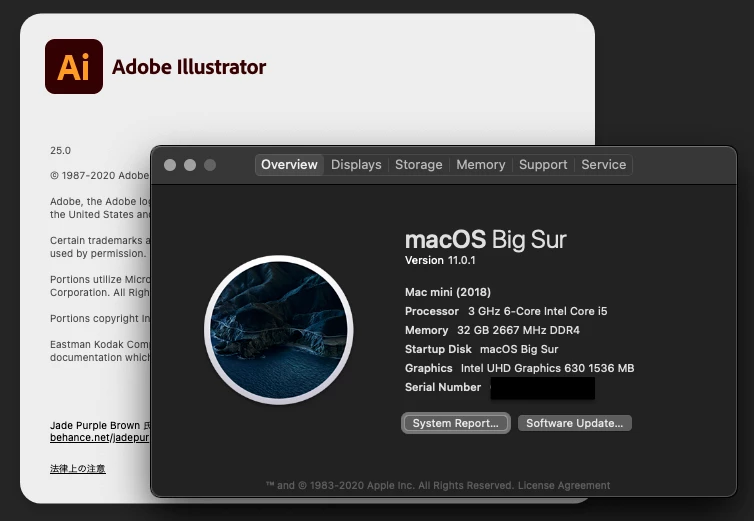Click the '25.0' version number in Illustrator

[60, 151]
